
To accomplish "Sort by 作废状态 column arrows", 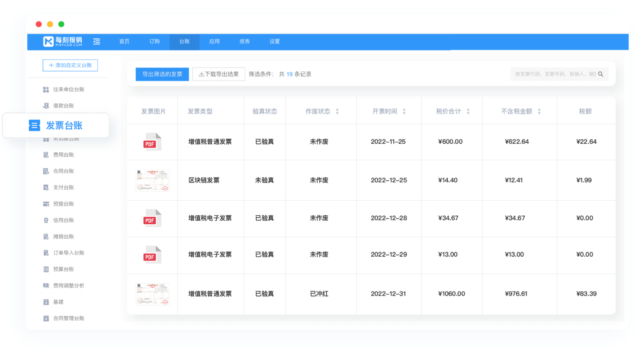I will tap(337, 112).
